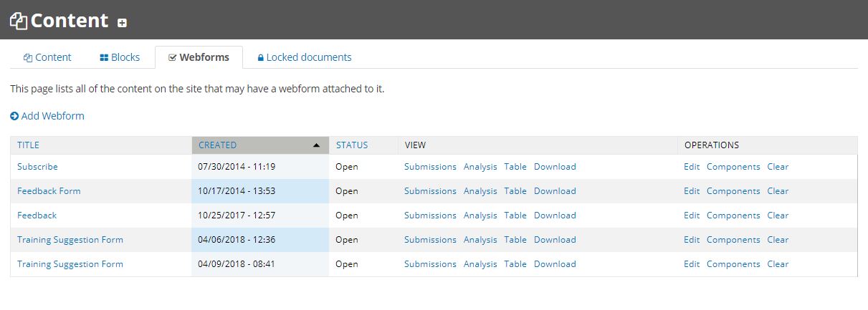Edit the 04/09/2018 Training Suggestion Form

(692, 264)
